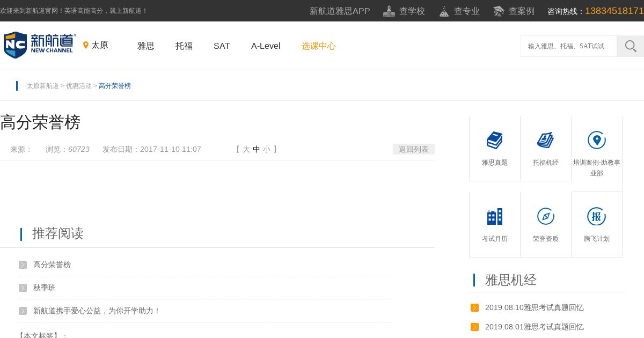
Task: Click 高分荣誉榜 breadcrumb item
Action: [115, 86]
